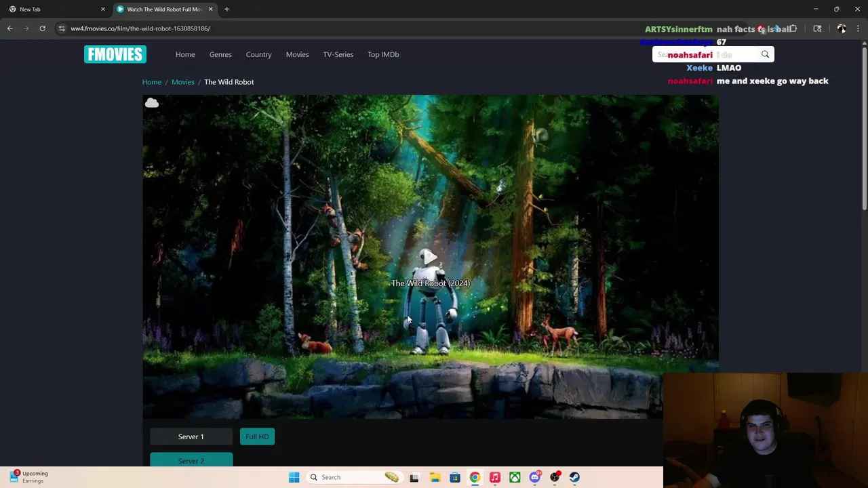The width and height of the screenshot is (868, 488).
Task: Launch Microsoft Store from the taskbar
Action: (455, 477)
